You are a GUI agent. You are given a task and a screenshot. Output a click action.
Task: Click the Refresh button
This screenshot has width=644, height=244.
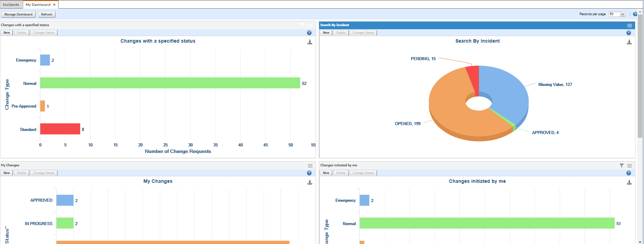point(47,14)
